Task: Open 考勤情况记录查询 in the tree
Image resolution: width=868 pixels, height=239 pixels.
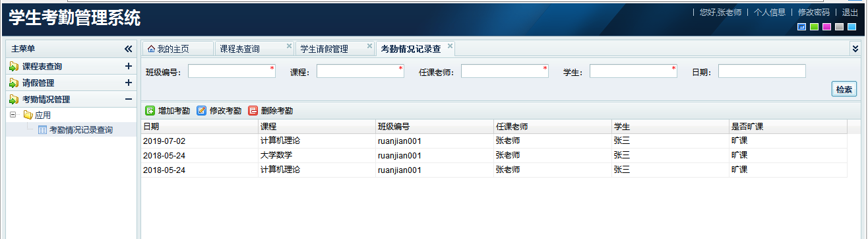Action: click(x=81, y=130)
